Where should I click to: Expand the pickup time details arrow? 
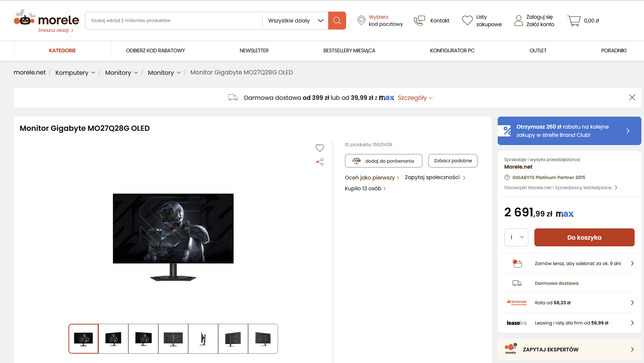(x=632, y=264)
